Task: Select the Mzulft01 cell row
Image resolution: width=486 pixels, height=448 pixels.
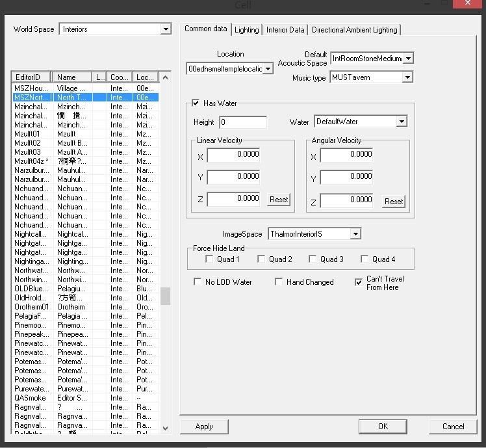Action: 86,134
